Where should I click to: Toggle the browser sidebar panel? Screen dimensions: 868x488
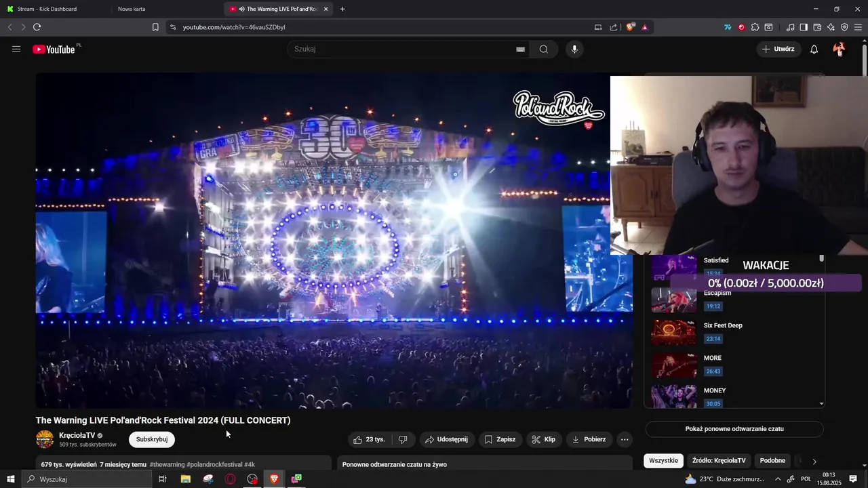[804, 27]
